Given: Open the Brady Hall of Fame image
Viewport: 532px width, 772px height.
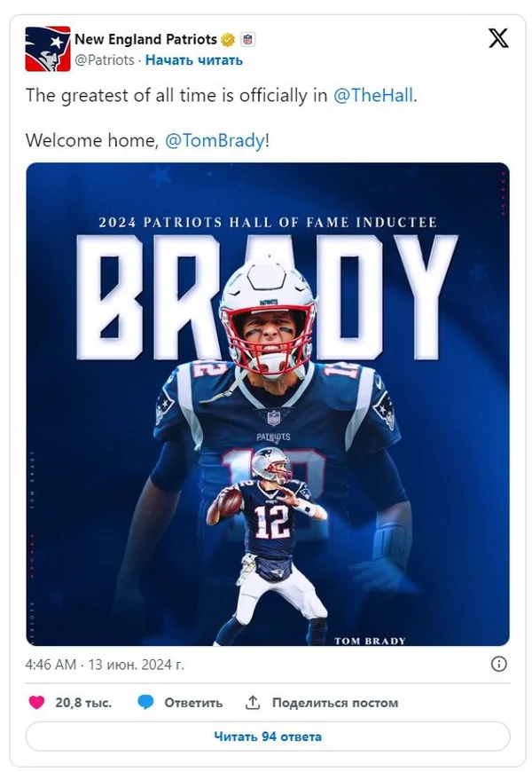Looking at the screenshot, I should 268,404.
